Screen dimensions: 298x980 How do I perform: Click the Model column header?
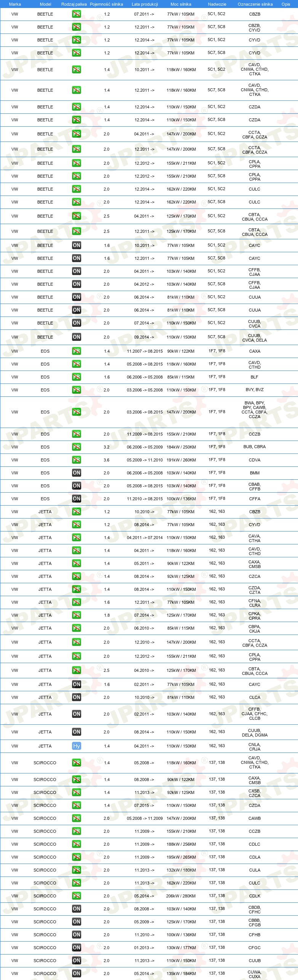(45, 4)
